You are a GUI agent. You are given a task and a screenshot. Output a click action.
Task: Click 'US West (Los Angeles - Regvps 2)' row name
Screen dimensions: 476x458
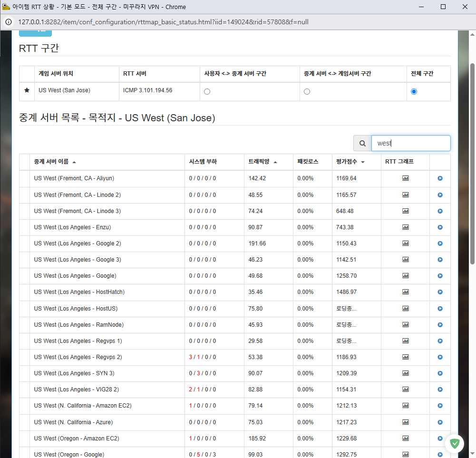click(x=78, y=357)
